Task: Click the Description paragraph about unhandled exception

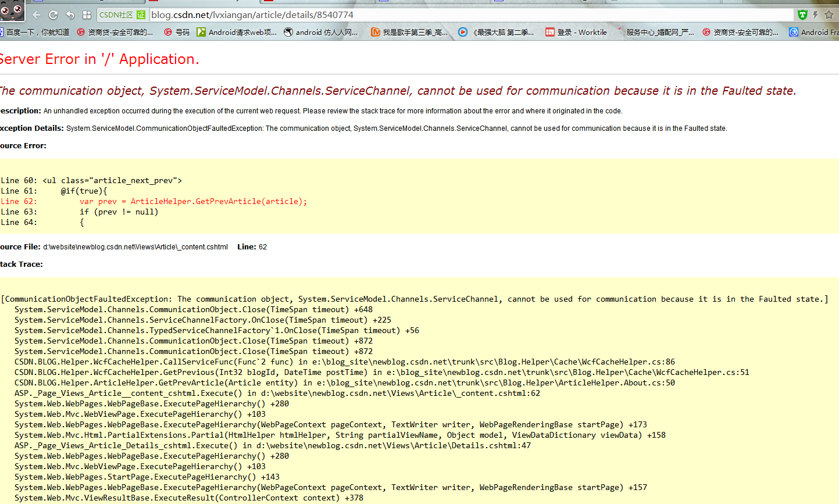Action: [x=311, y=110]
